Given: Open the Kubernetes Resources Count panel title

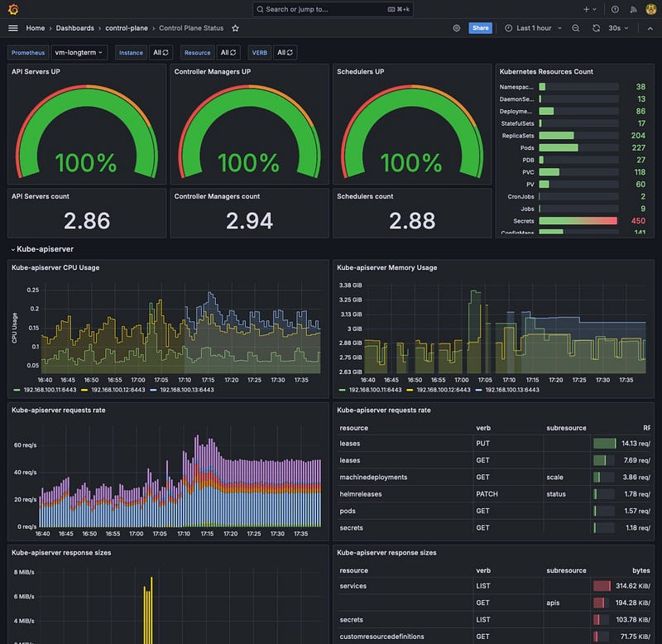Looking at the screenshot, I should pos(546,72).
